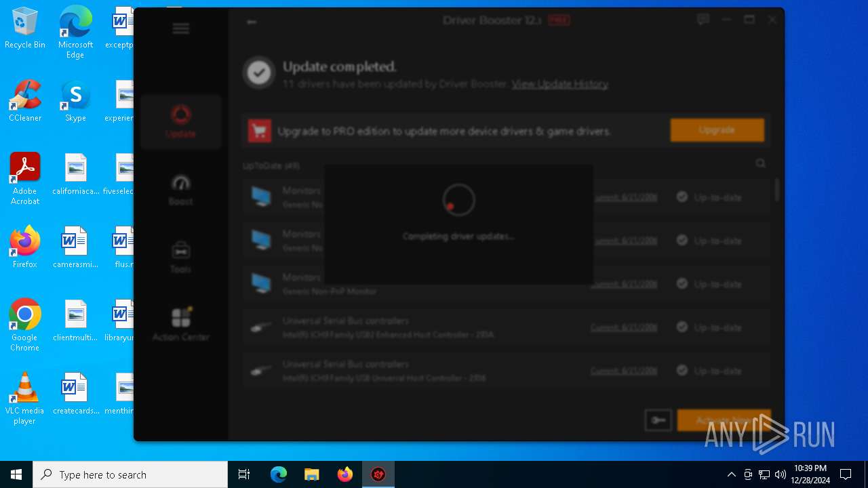Select the californiaca... image file
868x488 pixels.
pyautogui.click(x=75, y=174)
